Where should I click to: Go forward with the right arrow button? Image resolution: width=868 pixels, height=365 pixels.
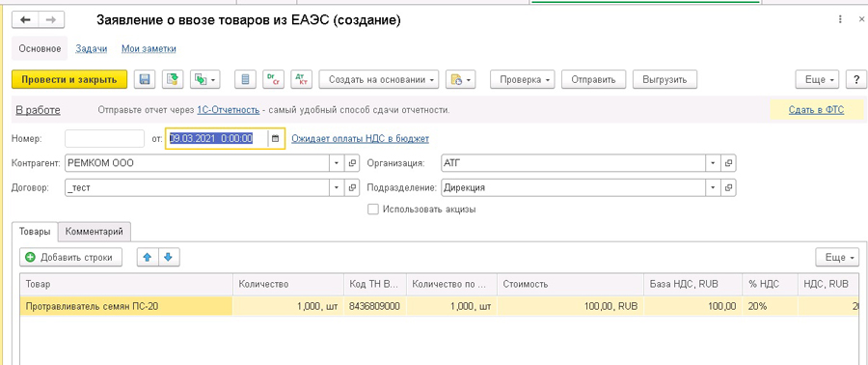point(51,20)
